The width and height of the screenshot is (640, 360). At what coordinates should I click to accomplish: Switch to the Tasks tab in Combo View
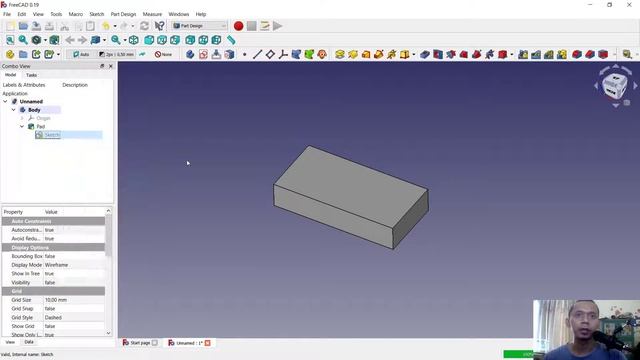pyautogui.click(x=31, y=75)
